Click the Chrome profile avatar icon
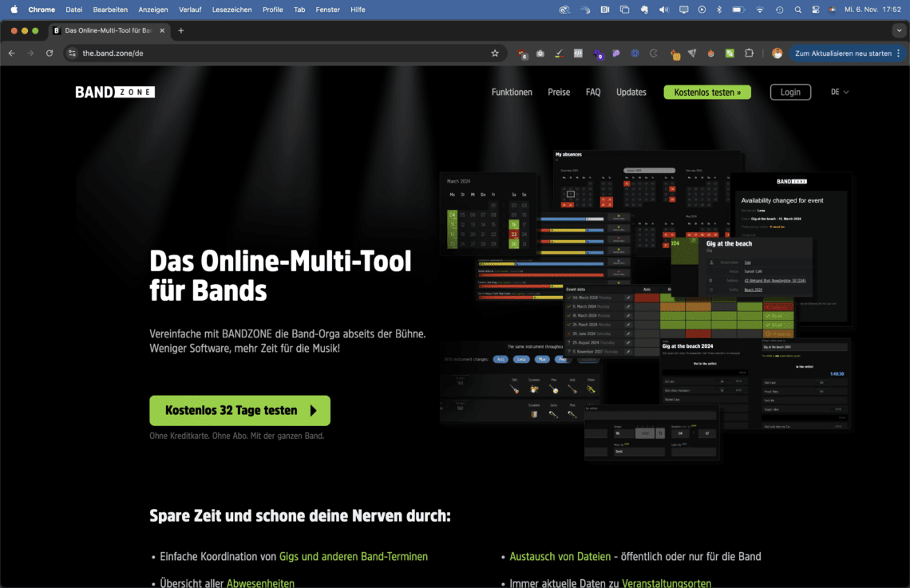The width and height of the screenshot is (910, 588). pos(777,53)
